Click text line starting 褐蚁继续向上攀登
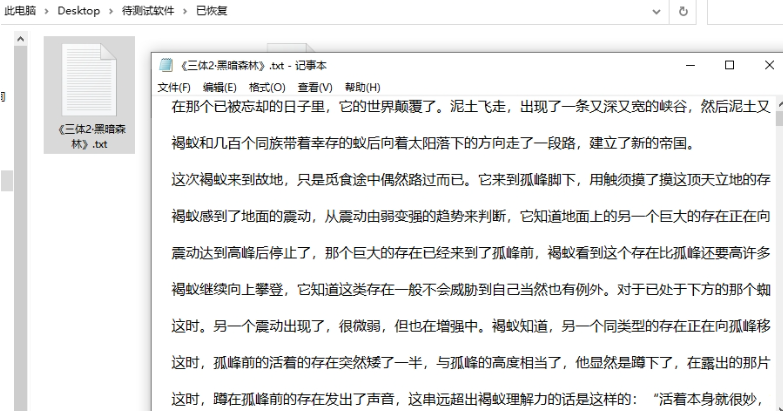783x411 pixels. click(x=471, y=290)
